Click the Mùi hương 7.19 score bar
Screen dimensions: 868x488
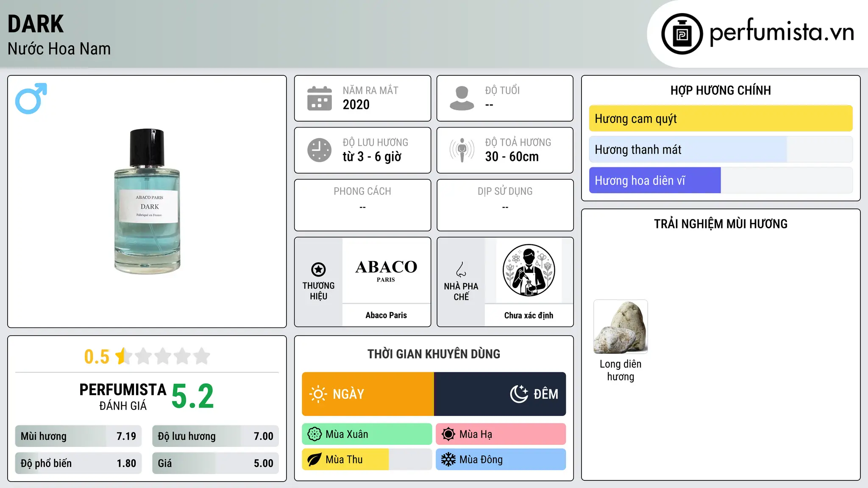click(78, 436)
